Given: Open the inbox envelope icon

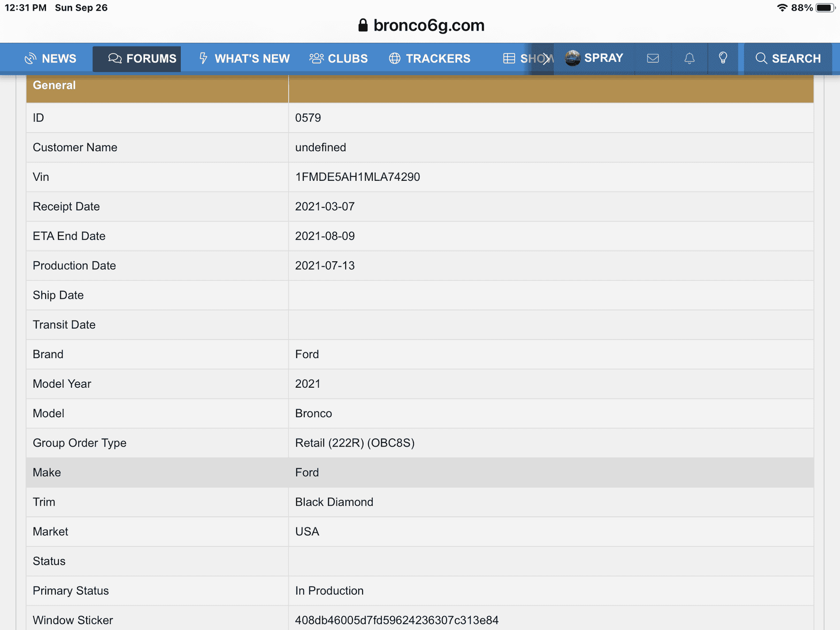Looking at the screenshot, I should pos(653,58).
